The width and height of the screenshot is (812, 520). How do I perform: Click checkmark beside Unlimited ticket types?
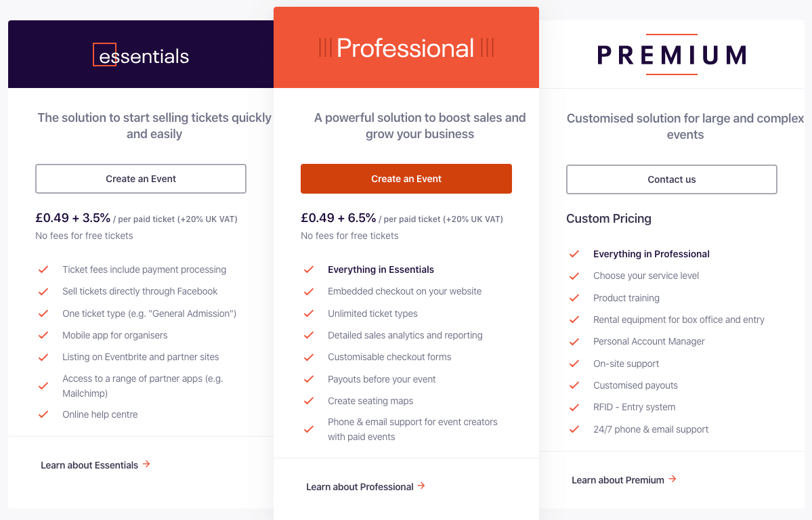point(309,313)
